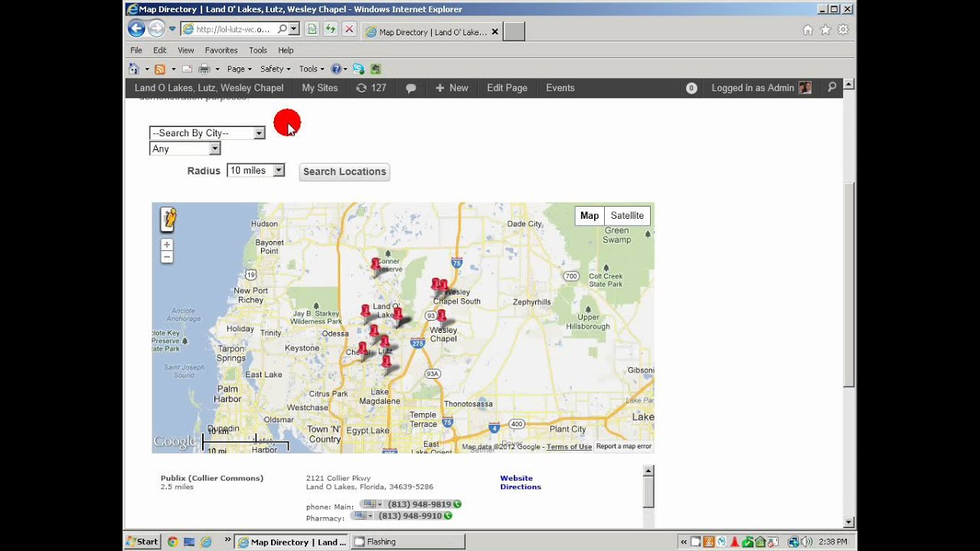Open the comments speech bubble icon
The image size is (980, 551).
[410, 88]
